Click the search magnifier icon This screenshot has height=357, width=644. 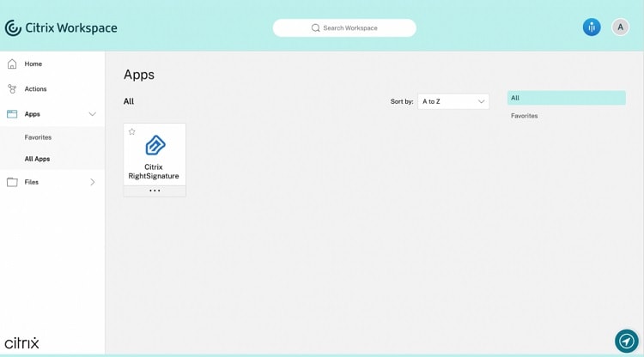point(315,28)
